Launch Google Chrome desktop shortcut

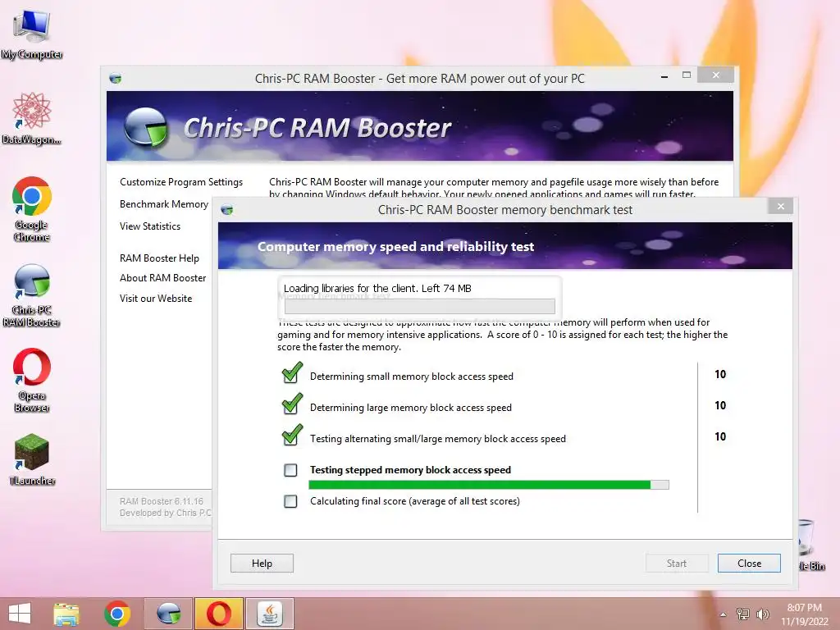(x=32, y=209)
